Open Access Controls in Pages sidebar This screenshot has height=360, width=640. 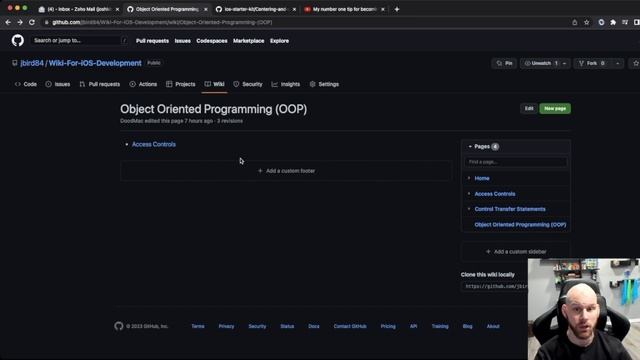495,194
